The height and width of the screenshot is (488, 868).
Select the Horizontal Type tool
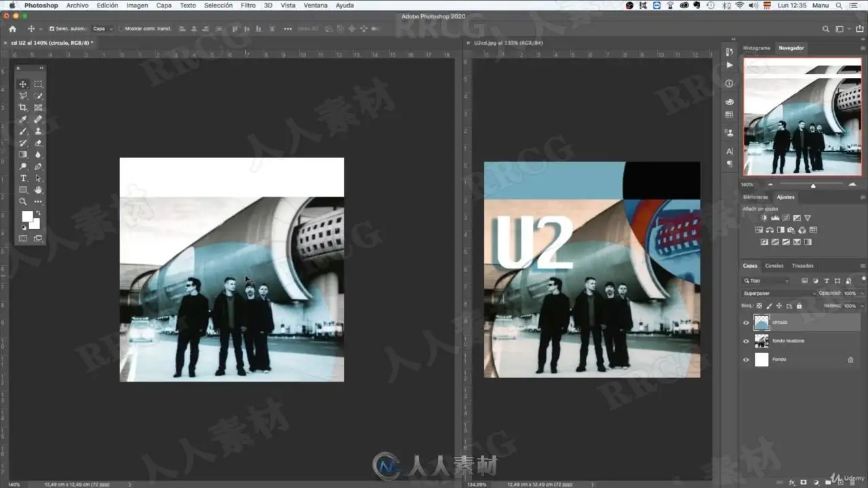(x=23, y=178)
